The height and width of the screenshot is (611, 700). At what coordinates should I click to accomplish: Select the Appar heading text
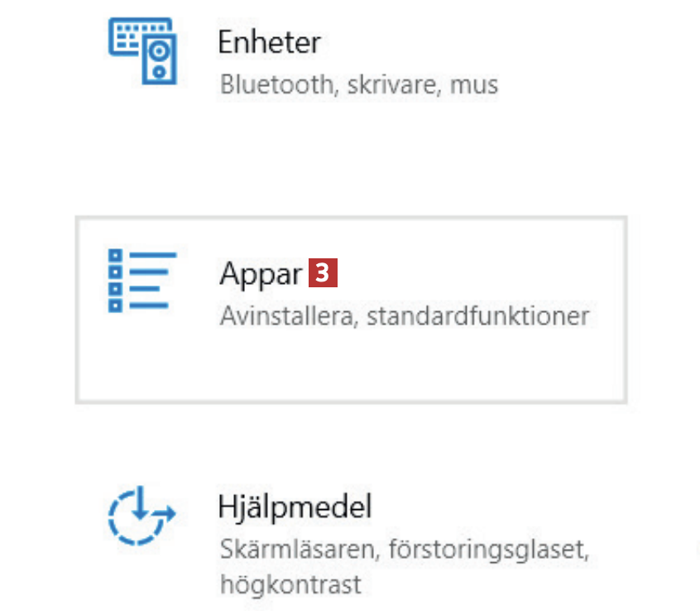[x=261, y=274]
